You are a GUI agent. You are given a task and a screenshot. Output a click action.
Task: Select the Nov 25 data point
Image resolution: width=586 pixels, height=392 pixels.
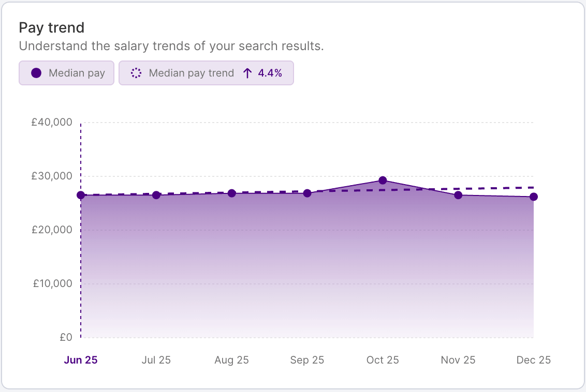[458, 195]
